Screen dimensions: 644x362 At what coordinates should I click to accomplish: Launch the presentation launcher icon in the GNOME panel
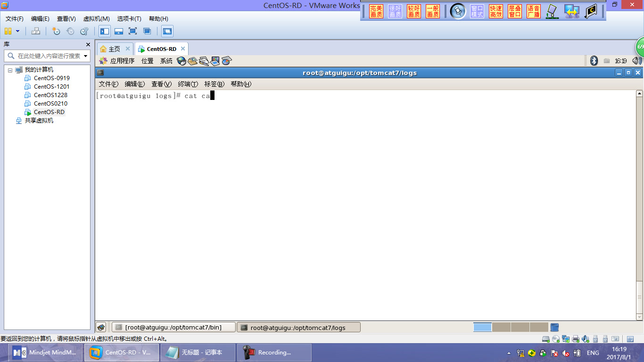coord(215,61)
